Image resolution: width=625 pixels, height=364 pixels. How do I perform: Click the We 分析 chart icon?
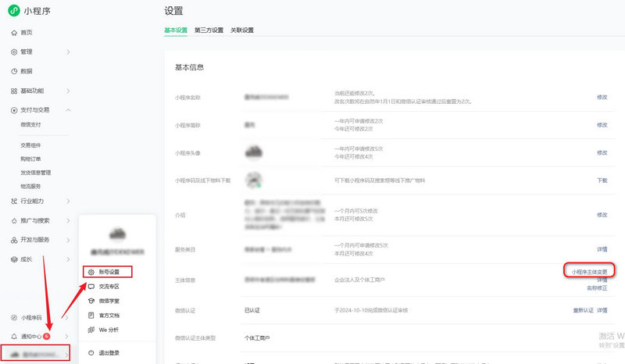pyautogui.click(x=91, y=330)
